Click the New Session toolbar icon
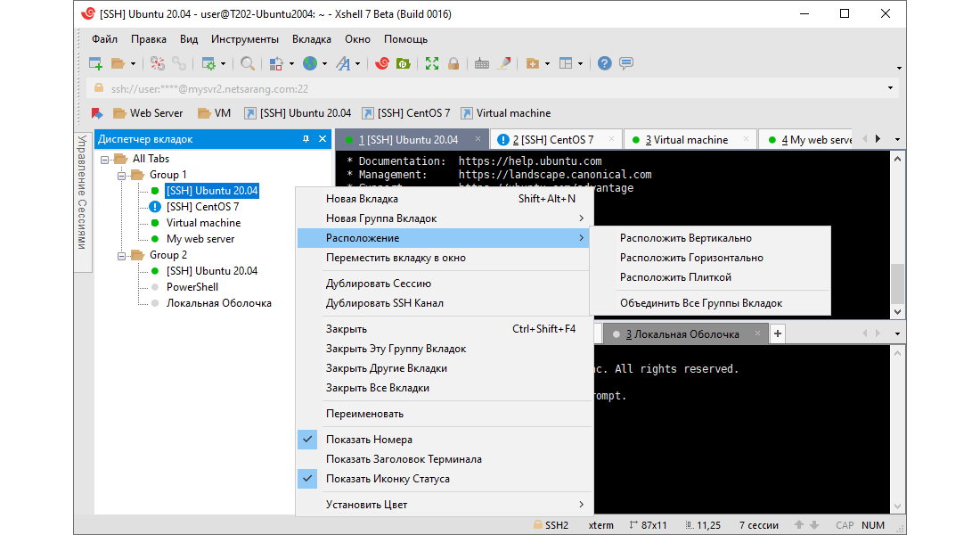 (95, 63)
